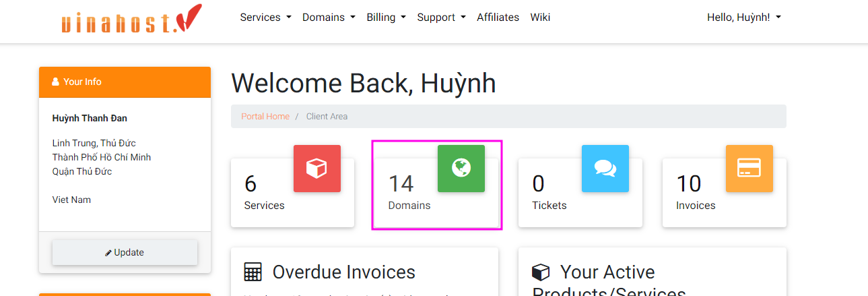Follow the Portal Home breadcrumb link
Screen dimensions: 868x296
click(265, 117)
